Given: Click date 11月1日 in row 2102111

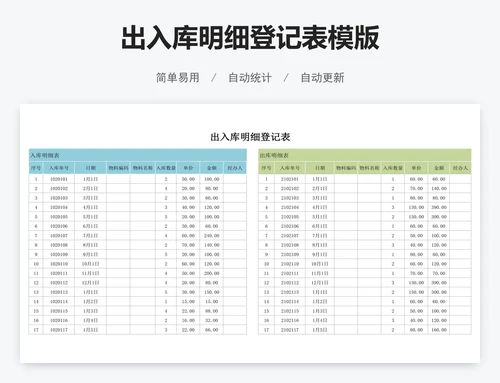Looking at the screenshot, I should [320, 273].
